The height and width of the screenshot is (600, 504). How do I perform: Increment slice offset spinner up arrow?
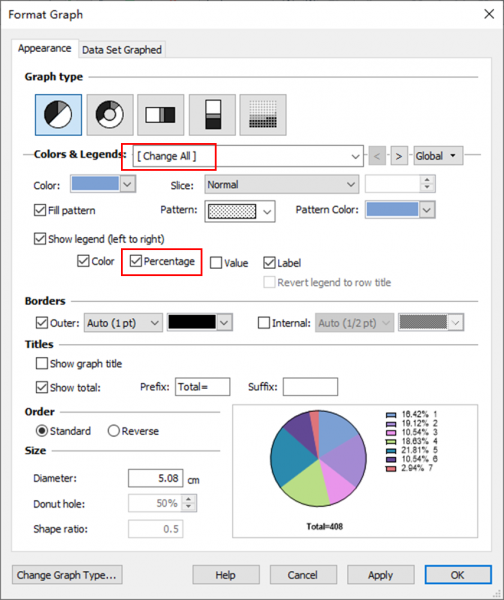[x=427, y=180]
